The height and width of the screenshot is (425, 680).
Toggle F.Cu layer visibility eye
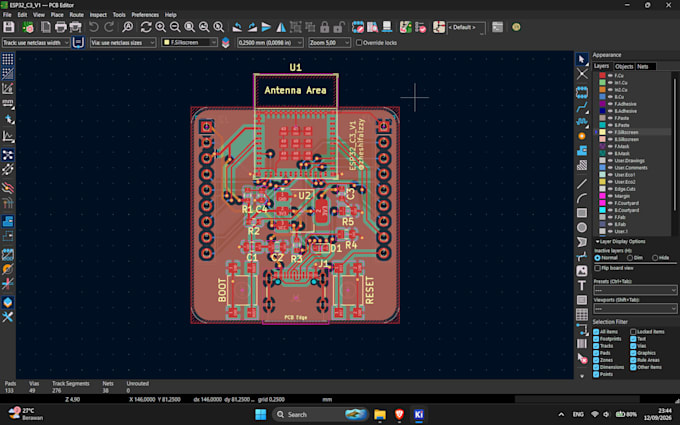[x=610, y=75]
